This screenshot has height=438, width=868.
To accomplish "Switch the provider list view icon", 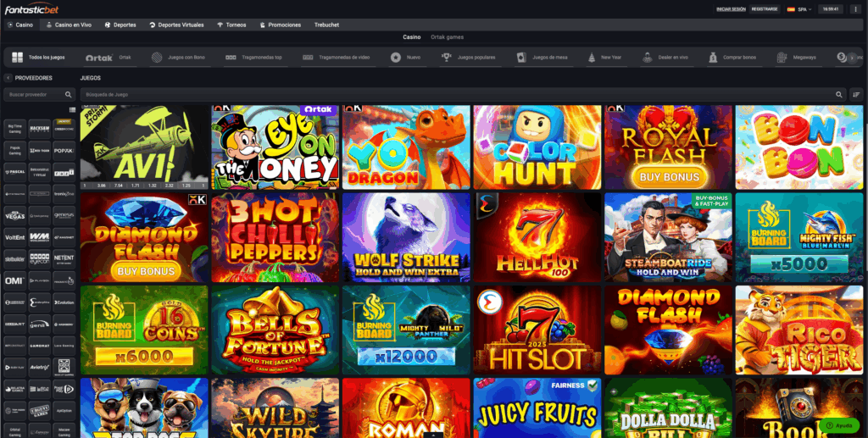I will (x=72, y=110).
